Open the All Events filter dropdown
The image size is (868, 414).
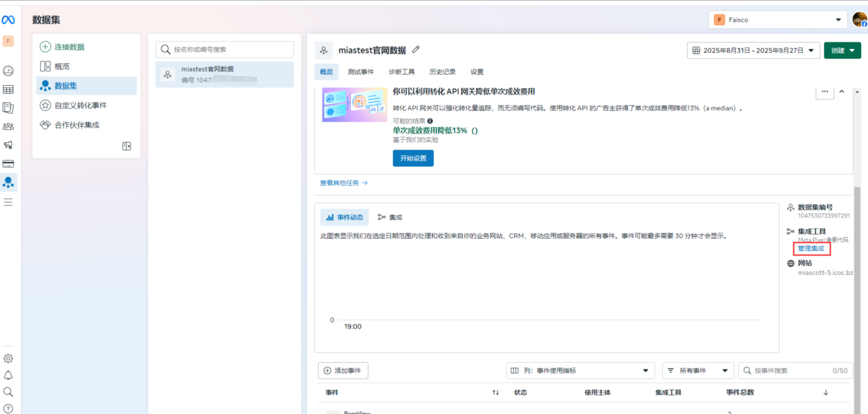click(x=698, y=371)
